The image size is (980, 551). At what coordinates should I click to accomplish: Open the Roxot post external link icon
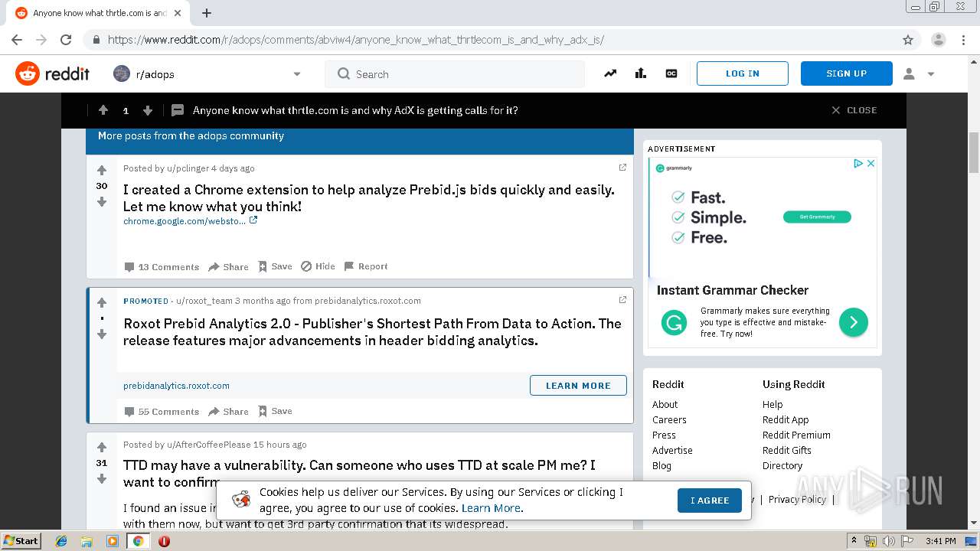click(x=622, y=300)
